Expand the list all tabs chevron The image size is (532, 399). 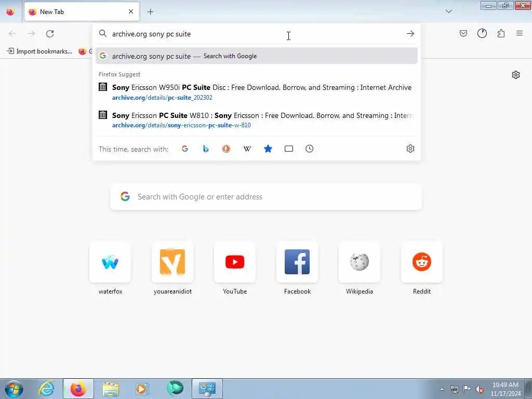(448, 11)
